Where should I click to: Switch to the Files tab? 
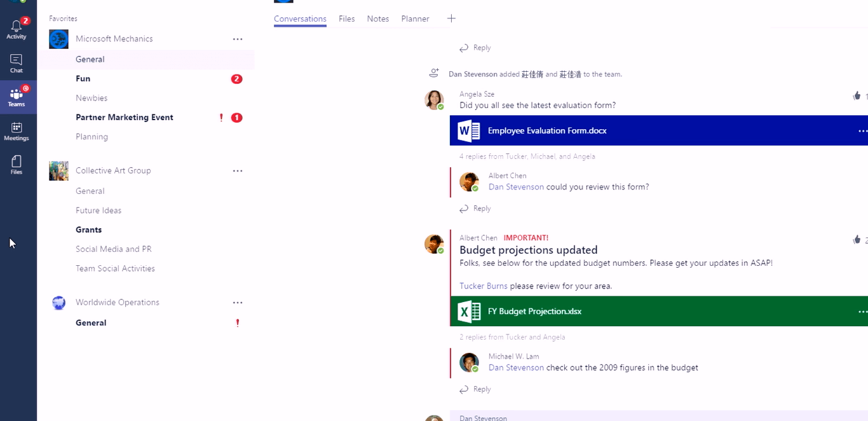pyautogui.click(x=347, y=18)
